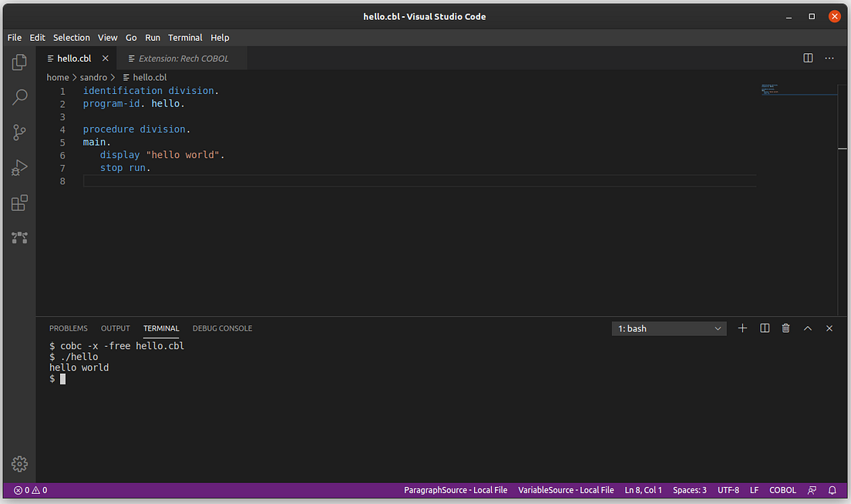Change file encoding by clicking UTF-8
This screenshot has height=504, width=851.
pyautogui.click(x=728, y=490)
